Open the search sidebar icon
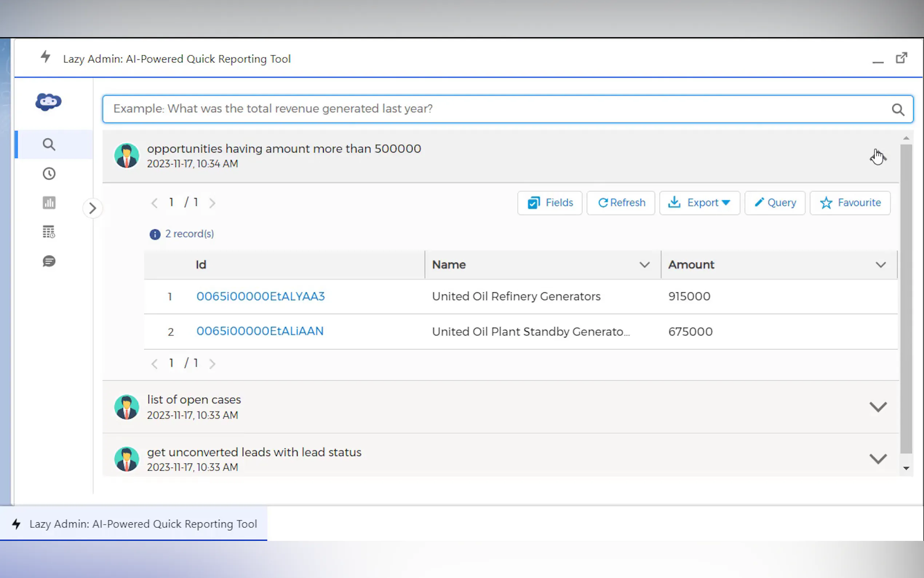Viewport: 924px width, 578px height. (49, 144)
